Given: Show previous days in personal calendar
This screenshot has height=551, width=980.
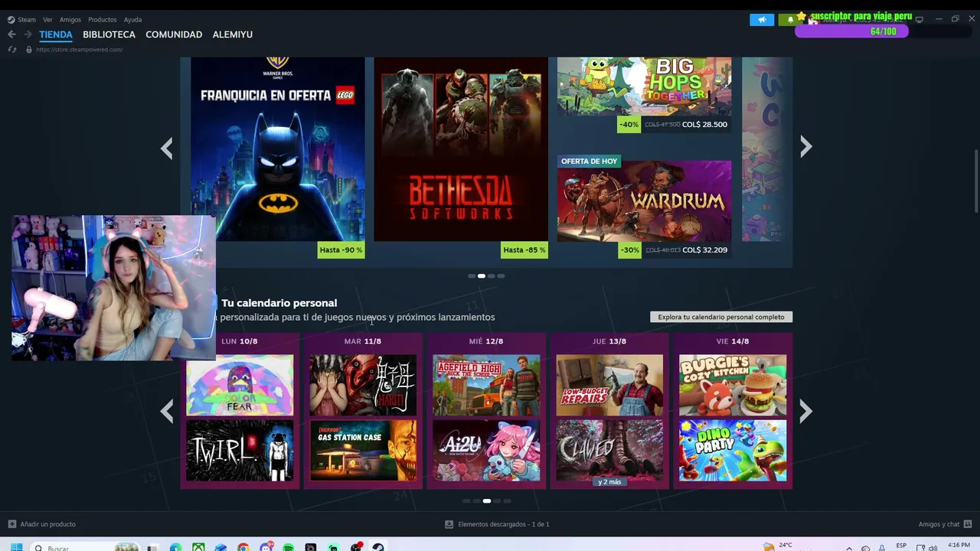Looking at the screenshot, I should click(x=167, y=412).
